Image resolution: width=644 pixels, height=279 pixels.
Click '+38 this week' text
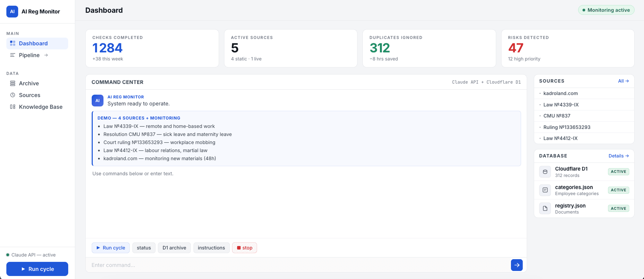[x=108, y=59]
